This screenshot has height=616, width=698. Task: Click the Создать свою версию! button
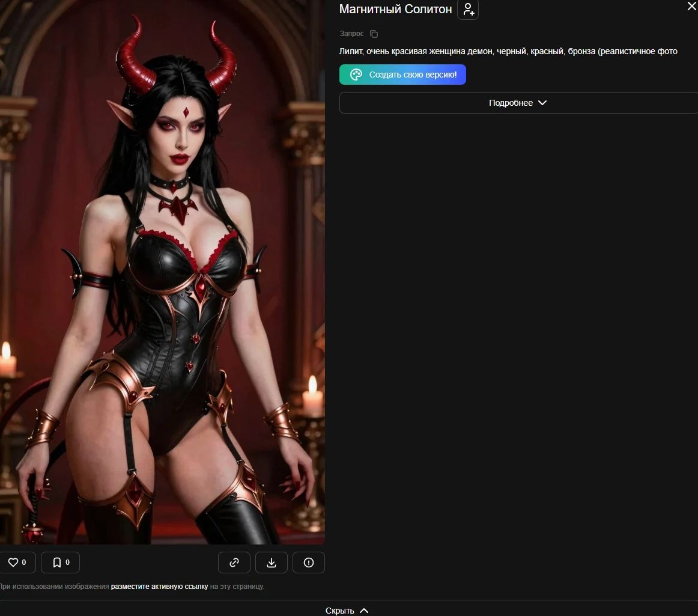coord(402,75)
